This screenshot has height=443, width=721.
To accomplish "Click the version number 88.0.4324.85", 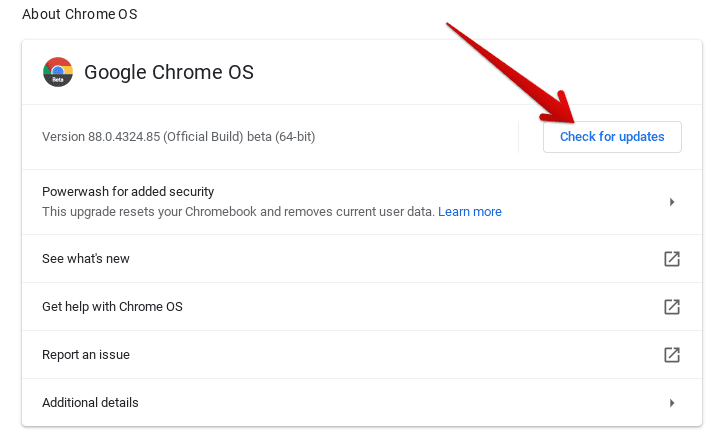I will (x=124, y=137).
